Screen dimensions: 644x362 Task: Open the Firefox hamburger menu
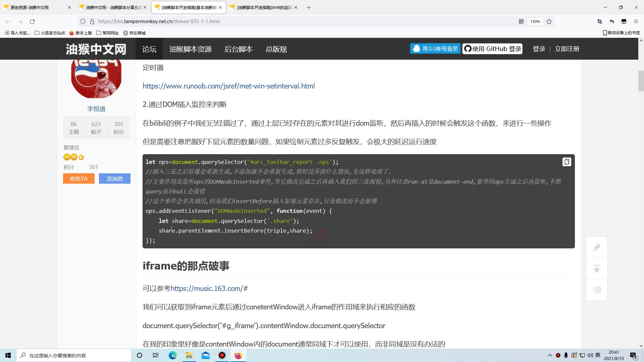(636, 21)
